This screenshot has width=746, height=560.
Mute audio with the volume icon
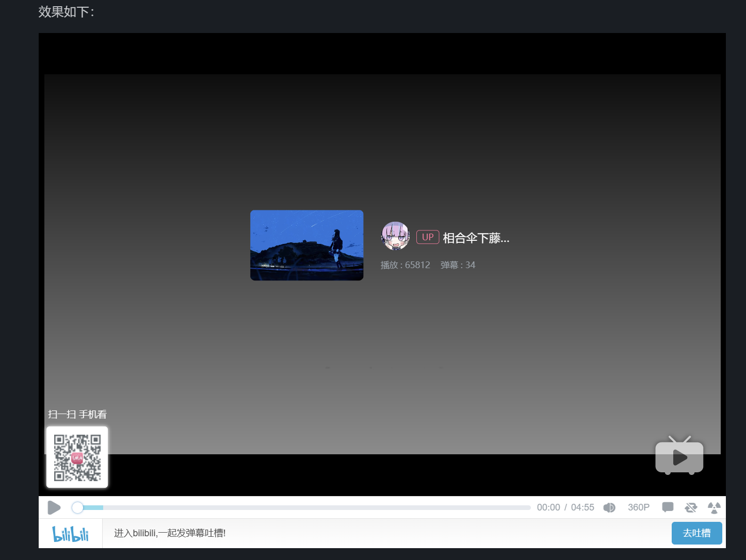(x=609, y=507)
